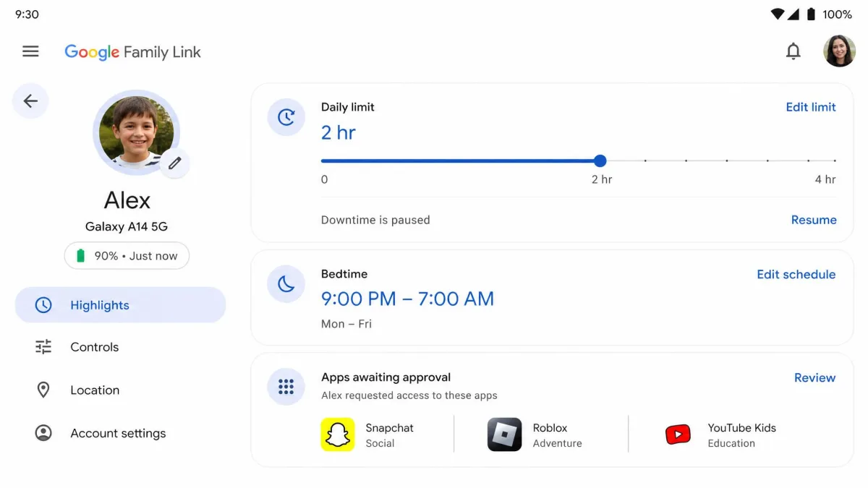Select the YouTube Kids app icon
Viewport: 868px width, 488px height.
point(678,435)
